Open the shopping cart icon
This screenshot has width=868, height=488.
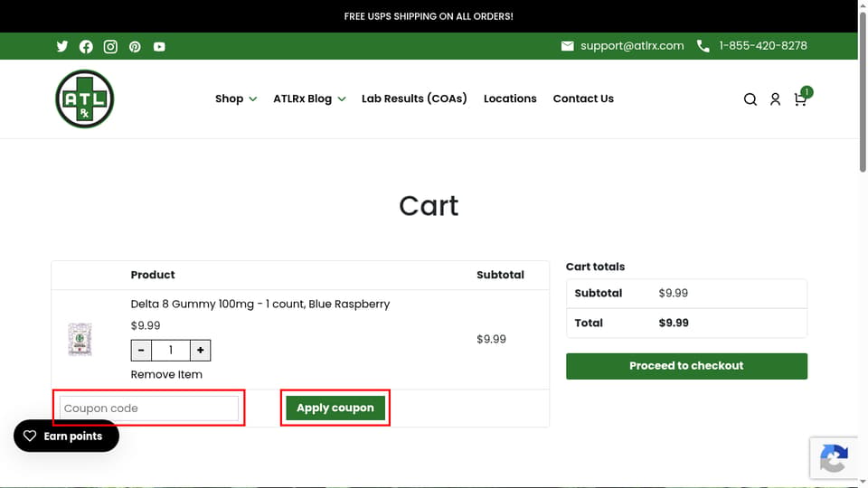coord(801,98)
